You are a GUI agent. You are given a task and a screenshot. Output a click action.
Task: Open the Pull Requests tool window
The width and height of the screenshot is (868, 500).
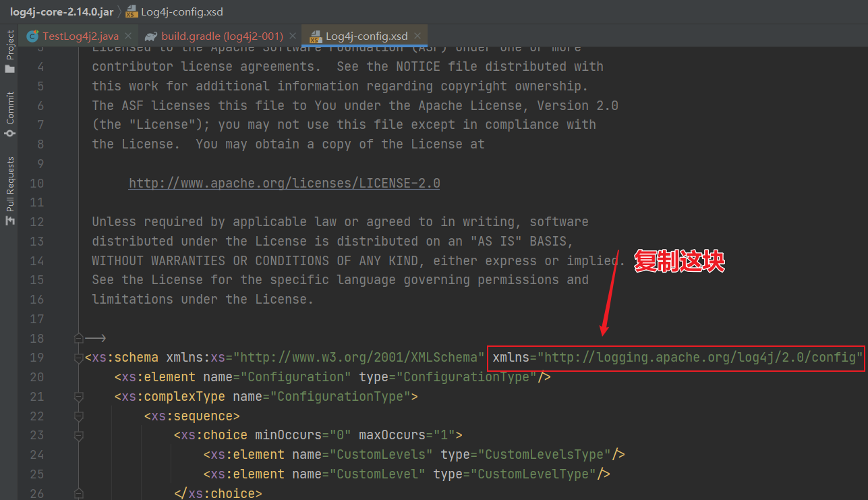coord(9,191)
